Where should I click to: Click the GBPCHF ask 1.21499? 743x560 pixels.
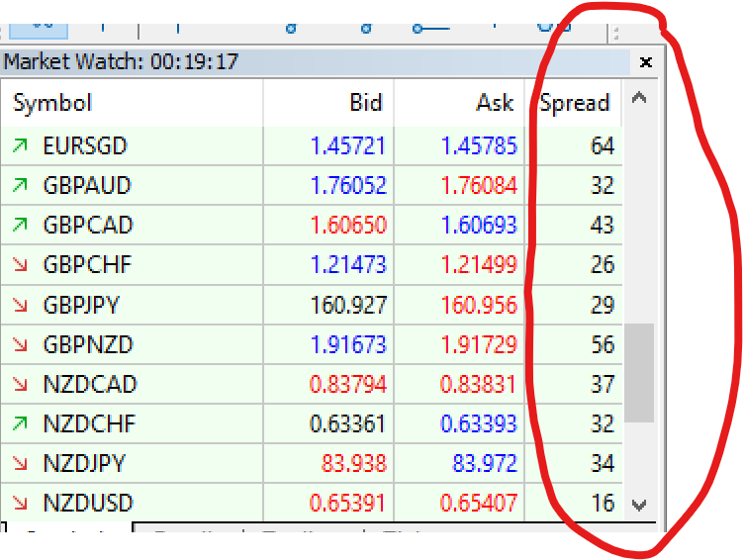click(479, 265)
